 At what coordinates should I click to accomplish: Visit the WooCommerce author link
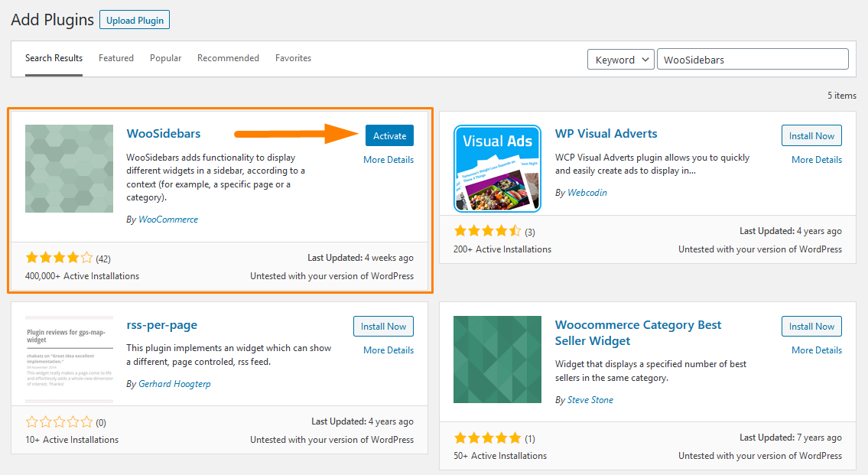coord(168,220)
